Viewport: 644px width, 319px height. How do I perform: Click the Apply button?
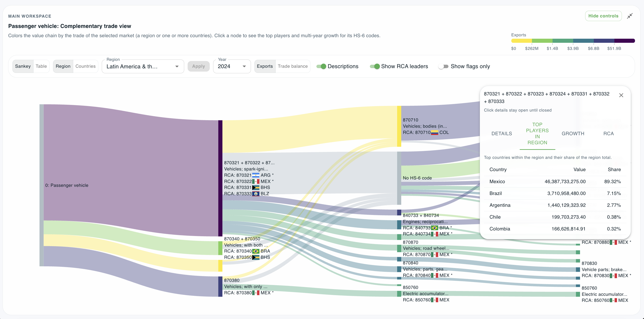pyautogui.click(x=199, y=66)
